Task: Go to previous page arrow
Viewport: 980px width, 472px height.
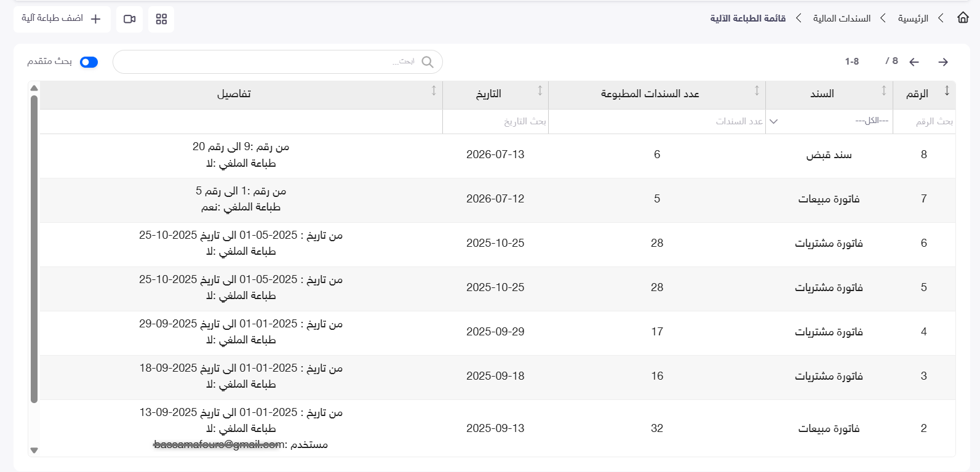Action: pos(914,62)
